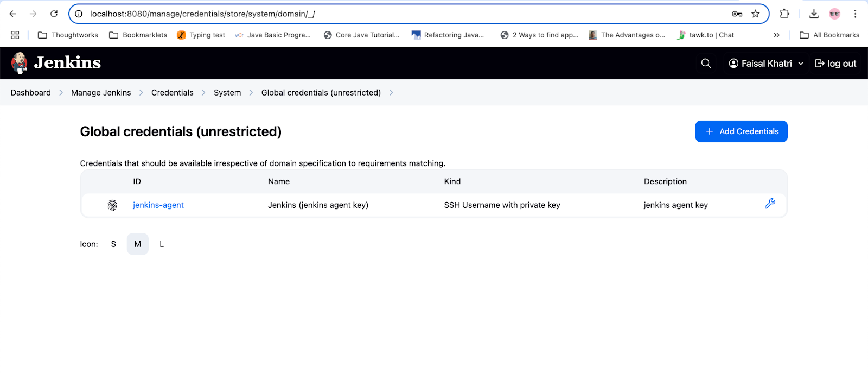Click the Kind column header
Viewport: 868px width, 373px height.
pyautogui.click(x=452, y=181)
